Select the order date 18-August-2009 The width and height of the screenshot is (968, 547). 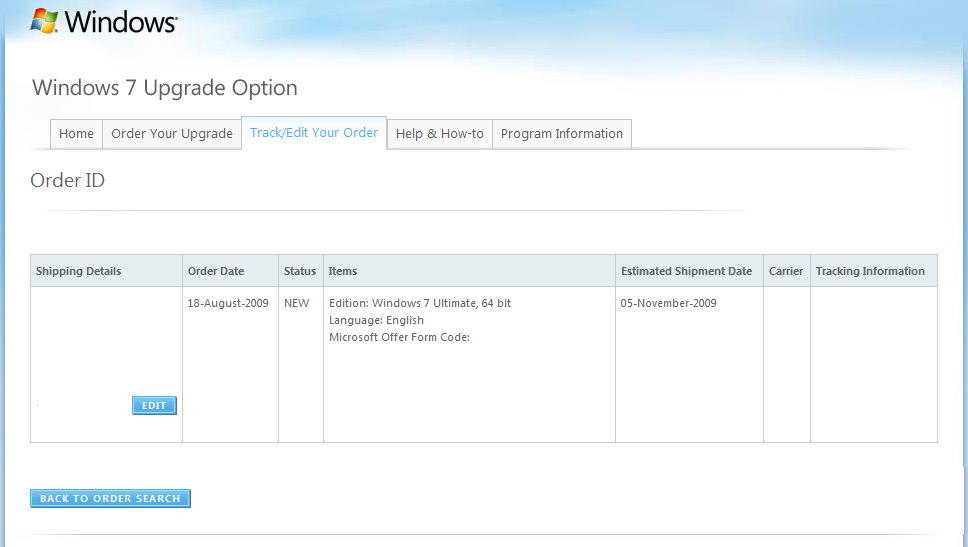click(228, 303)
